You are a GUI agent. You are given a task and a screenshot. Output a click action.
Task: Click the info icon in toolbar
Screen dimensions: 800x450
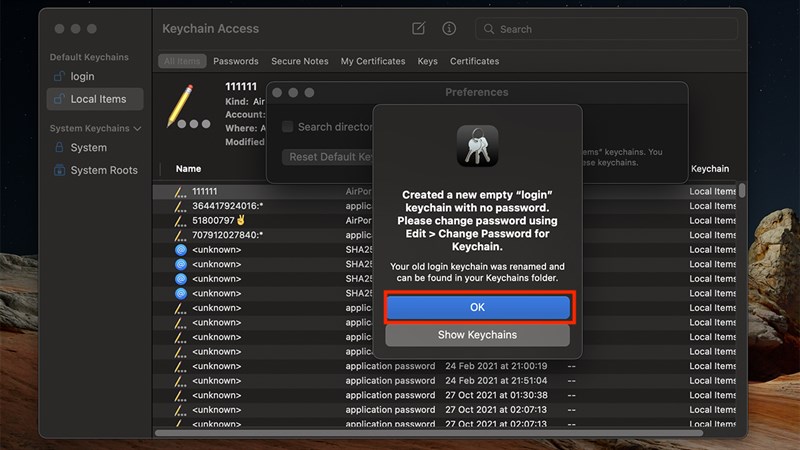click(x=449, y=29)
